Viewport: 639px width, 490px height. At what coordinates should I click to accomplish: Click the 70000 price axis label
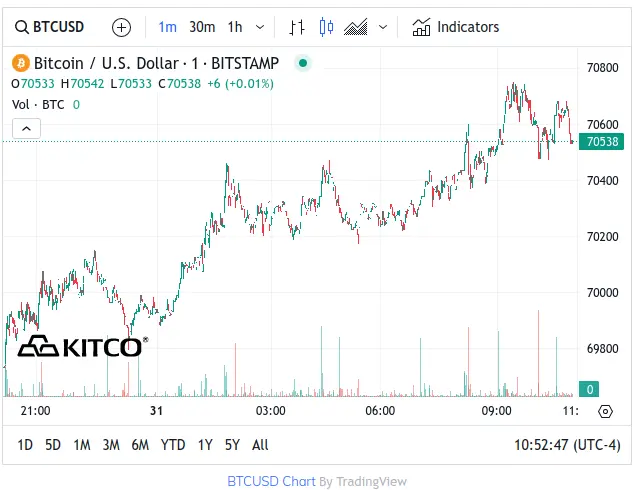coord(602,293)
